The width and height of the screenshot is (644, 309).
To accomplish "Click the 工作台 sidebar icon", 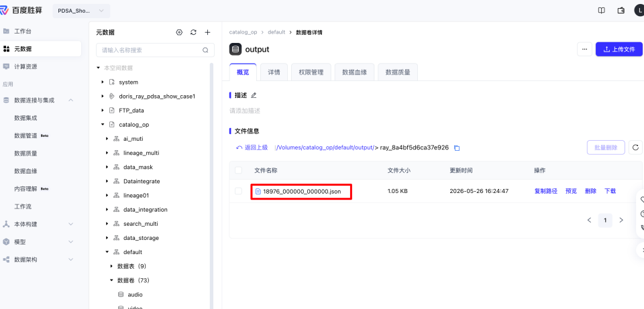I will coord(6,32).
